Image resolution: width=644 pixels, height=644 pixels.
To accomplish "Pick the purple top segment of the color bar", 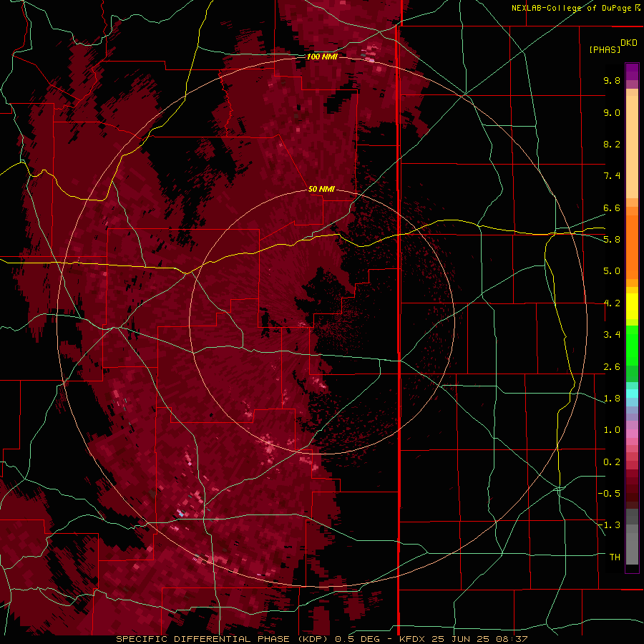I will tap(632, 72).
